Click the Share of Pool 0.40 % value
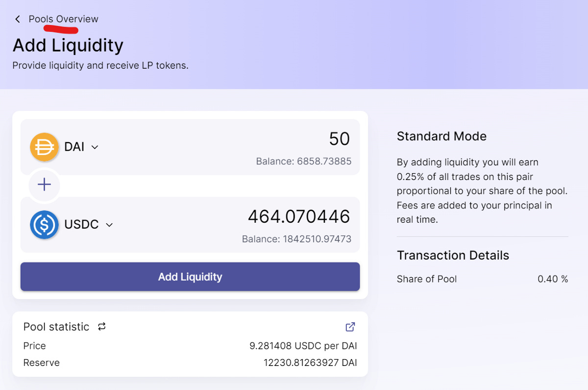The height and width of the screenshot is (390, 588). 553,279
